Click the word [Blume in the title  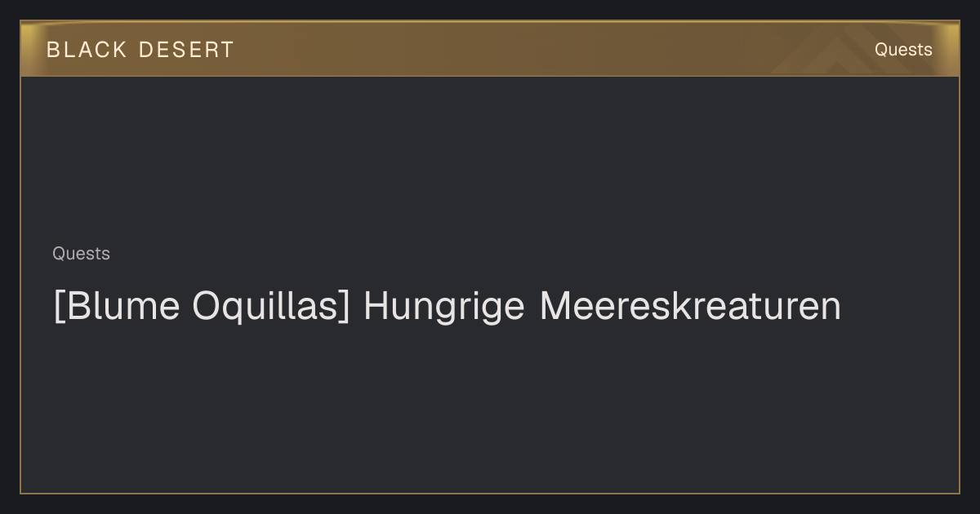point(116,307)
